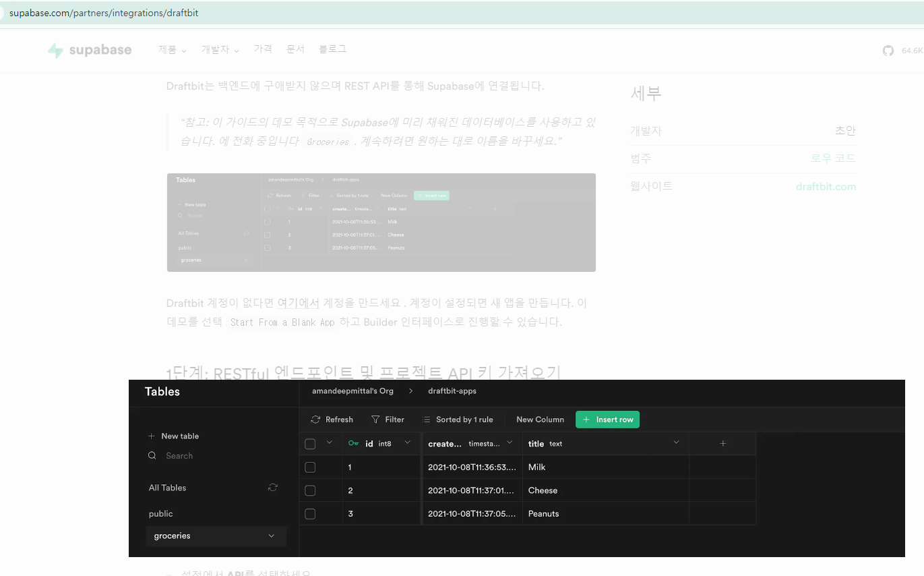Viewport: 924px width, 576px height.
Task: Click the All Tables label
Action: pos(168,488)
